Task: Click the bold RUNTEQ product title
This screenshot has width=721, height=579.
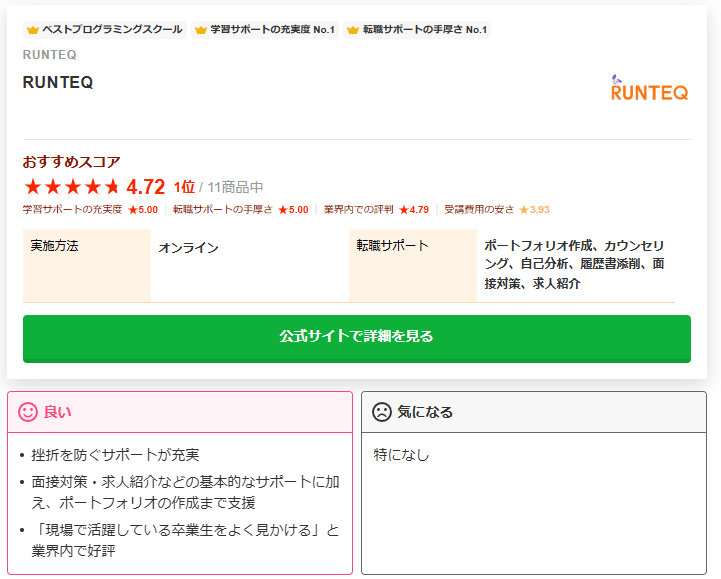Action: coord(58,82)
